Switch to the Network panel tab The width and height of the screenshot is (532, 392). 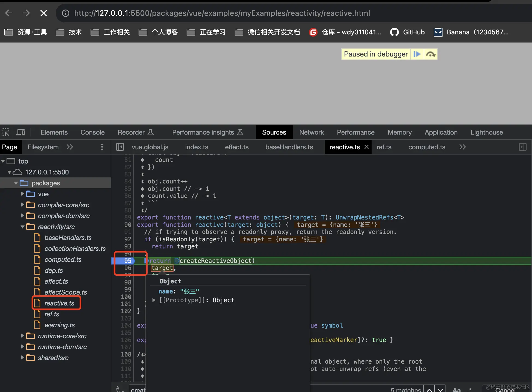[311, 132]
